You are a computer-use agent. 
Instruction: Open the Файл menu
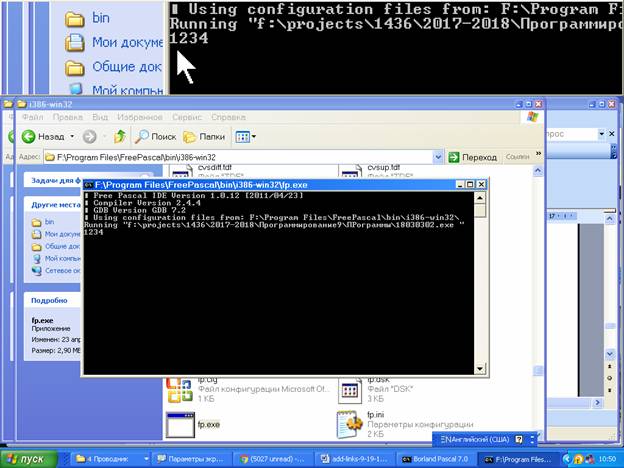click(33, 117)
